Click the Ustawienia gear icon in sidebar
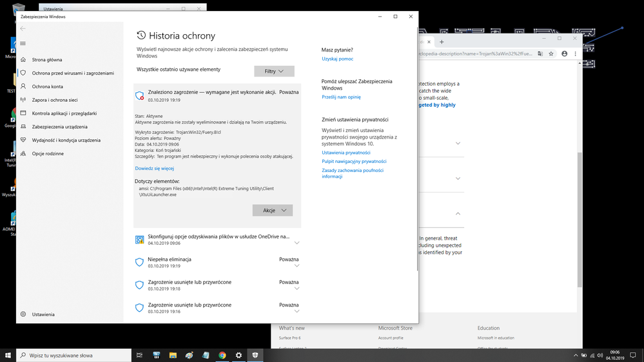The height and width of the screenshot is (362, 644). coord(23,314)
